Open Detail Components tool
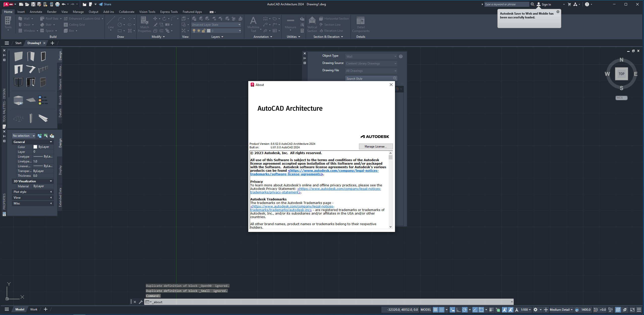 click(x=361, y=24)
